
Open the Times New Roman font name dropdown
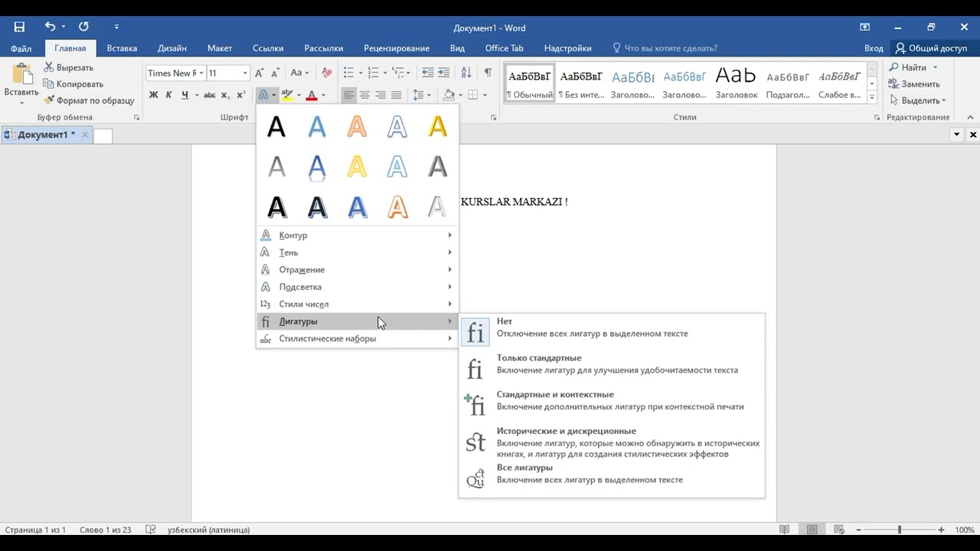click(201, 73)
